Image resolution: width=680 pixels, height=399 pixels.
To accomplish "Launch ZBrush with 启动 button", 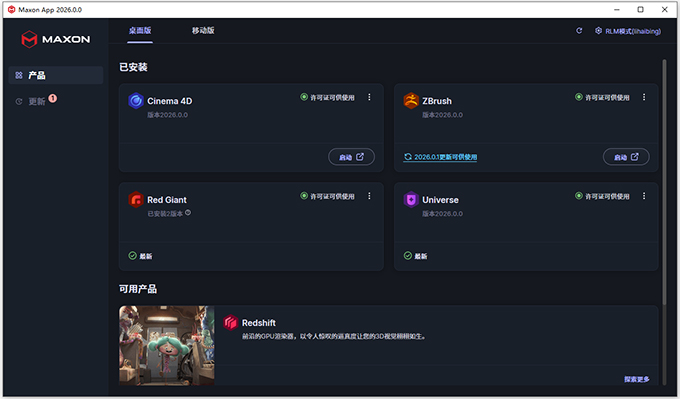I will click(626, 157).
